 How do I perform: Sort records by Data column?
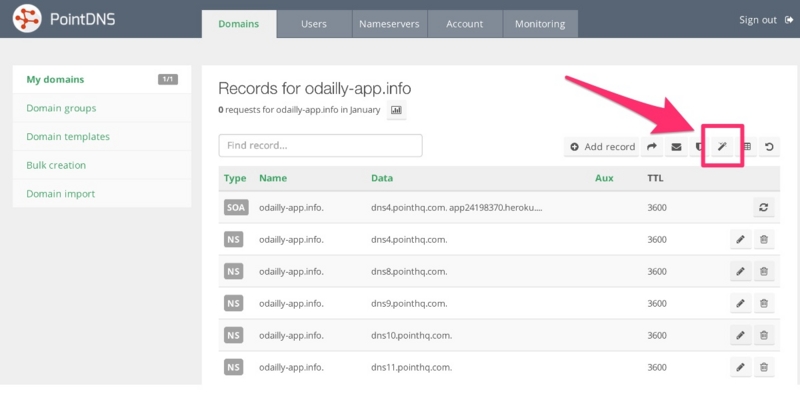[382, 178]
